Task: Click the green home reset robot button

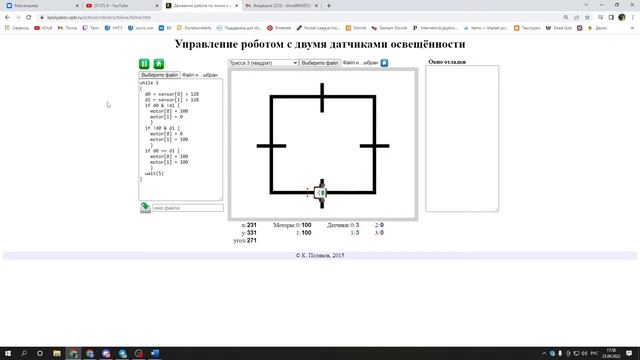Action: 159,64
